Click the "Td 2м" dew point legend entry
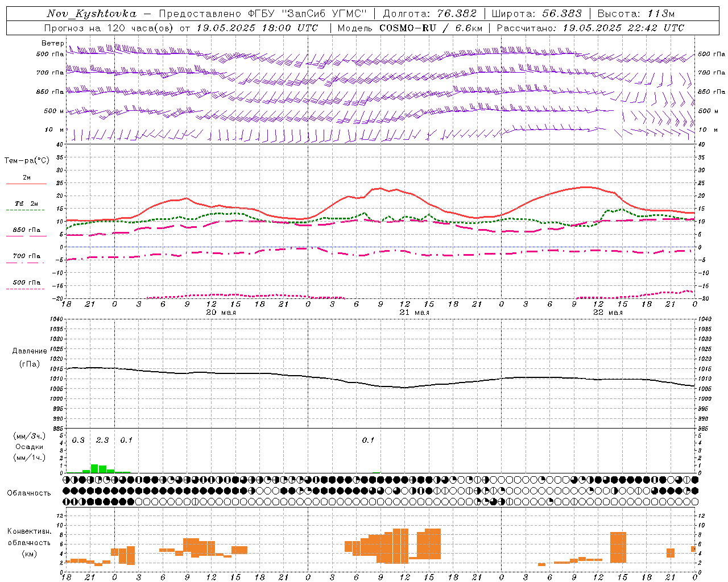 point(27,203)
